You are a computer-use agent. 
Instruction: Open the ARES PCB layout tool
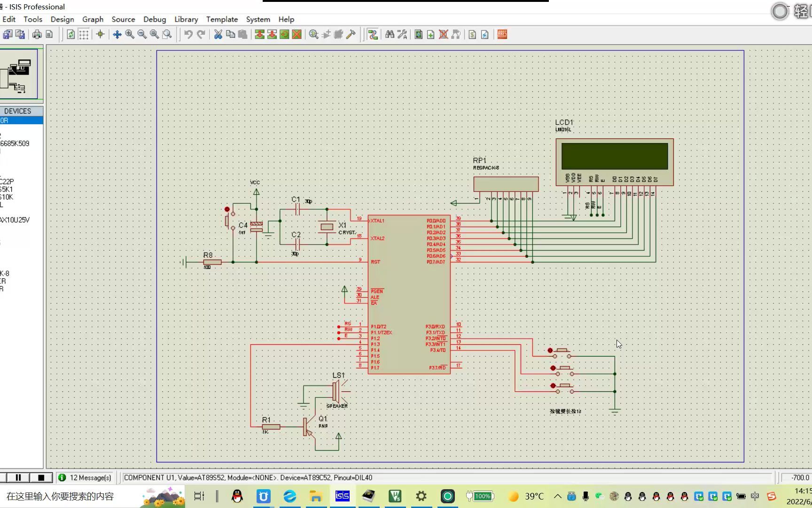pos(502,34)
